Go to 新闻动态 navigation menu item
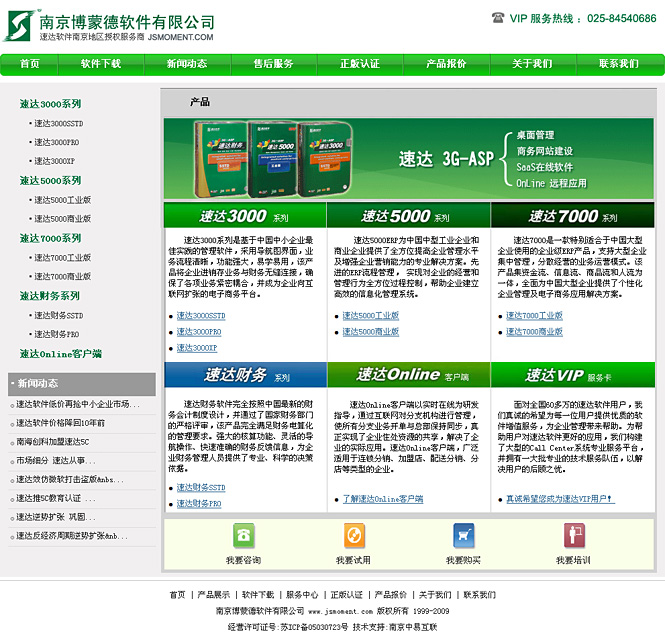 (x=187, y=64)
